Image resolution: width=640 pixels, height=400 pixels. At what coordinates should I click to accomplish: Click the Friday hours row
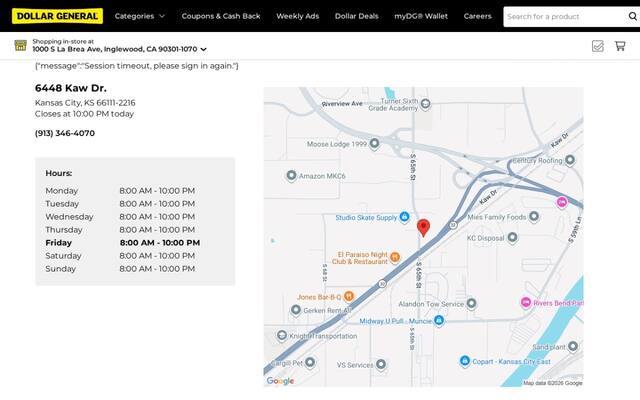[122, 243]
